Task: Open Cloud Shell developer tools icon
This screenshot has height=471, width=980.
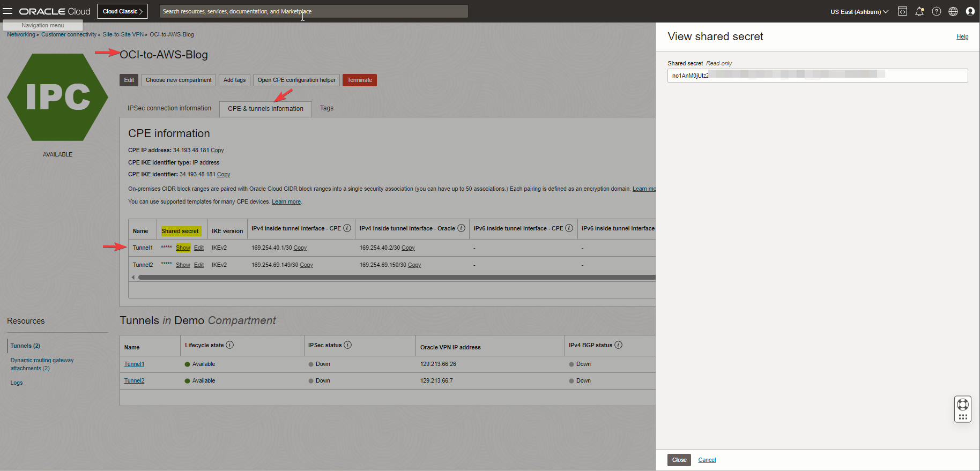Action: (903, 11)
